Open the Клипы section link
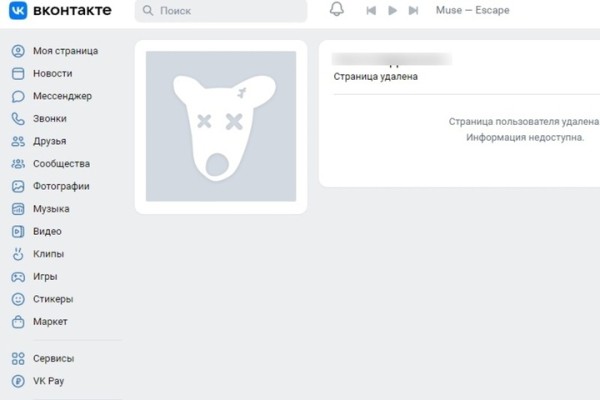 (x=48, y=254)
